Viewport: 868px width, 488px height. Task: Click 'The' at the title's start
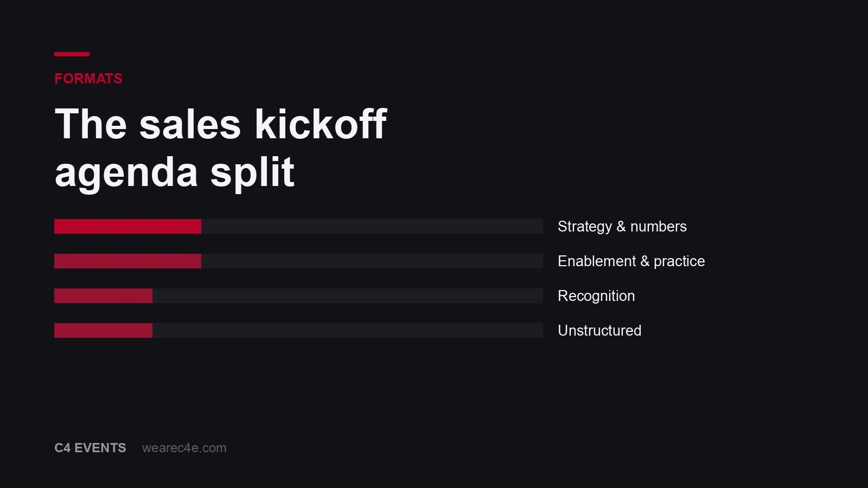[91, 124]
